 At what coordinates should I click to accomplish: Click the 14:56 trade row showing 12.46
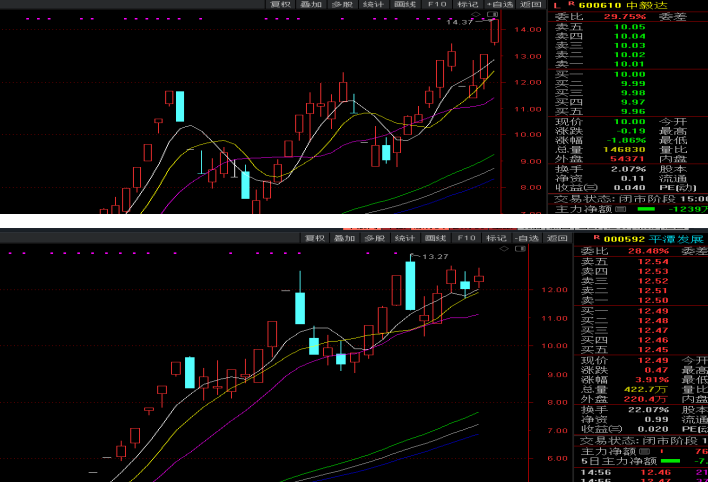[643, 473]
